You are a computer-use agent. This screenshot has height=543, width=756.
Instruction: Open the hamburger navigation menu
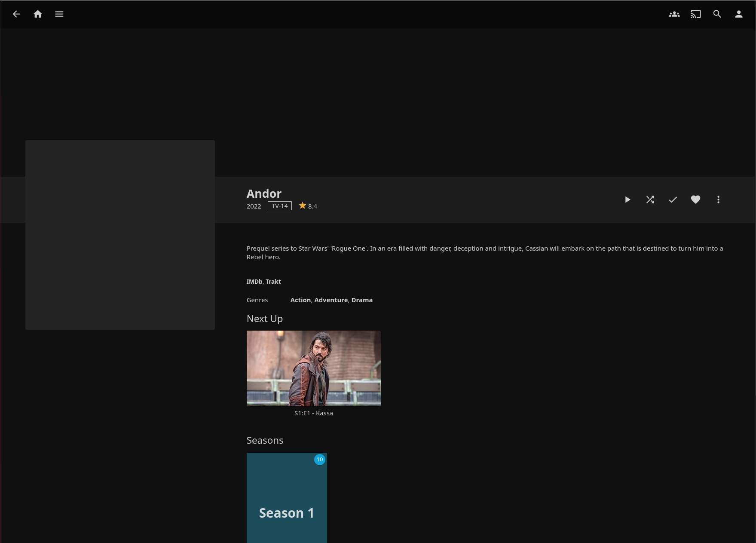(59, 14)
